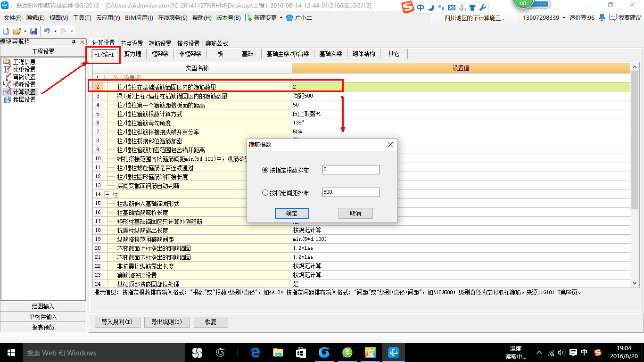Pin the 模块导航栏 panel with the pin icon
The image size is (644, 362).
[x=74, y=42]
